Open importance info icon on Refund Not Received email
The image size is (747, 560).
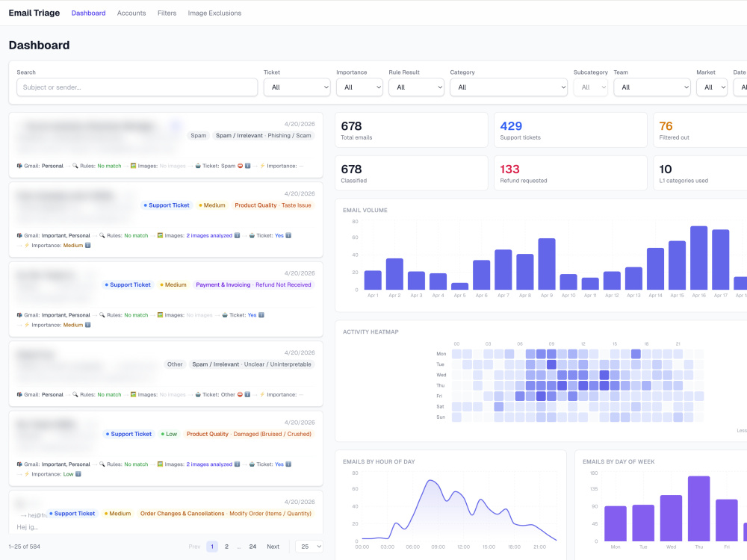[x=87, y=325]
